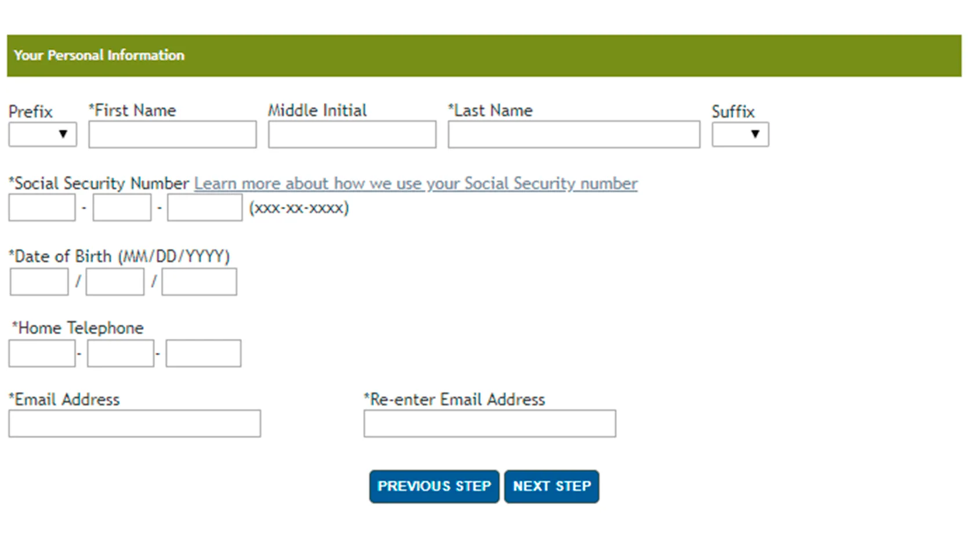Open the Social Security number info link
The image size is (980, 536).
coord(415,184)
